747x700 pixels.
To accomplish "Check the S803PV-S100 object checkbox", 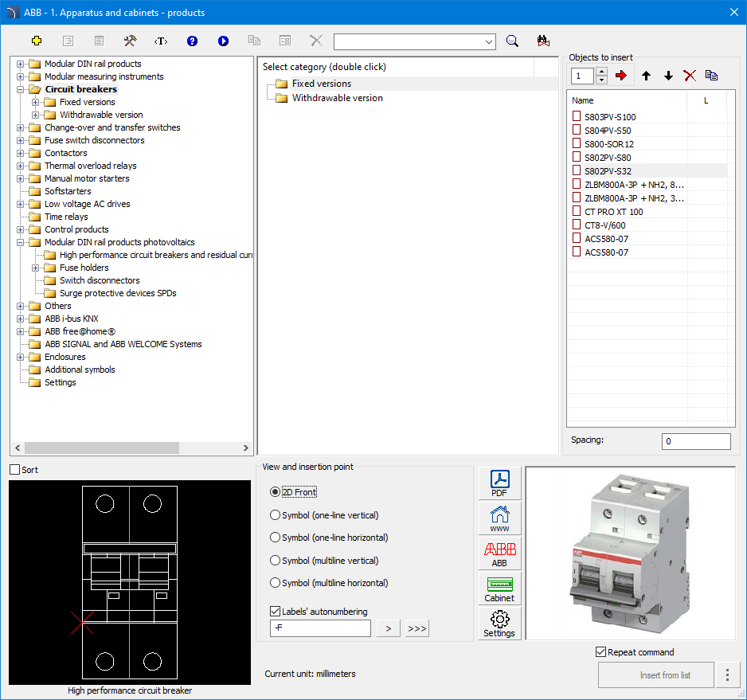I will pyautogui.click(x=577, y=116).
